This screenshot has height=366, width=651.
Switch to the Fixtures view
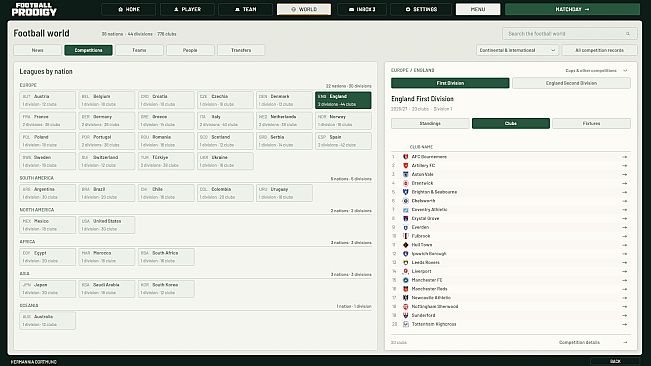coord(591,123)
